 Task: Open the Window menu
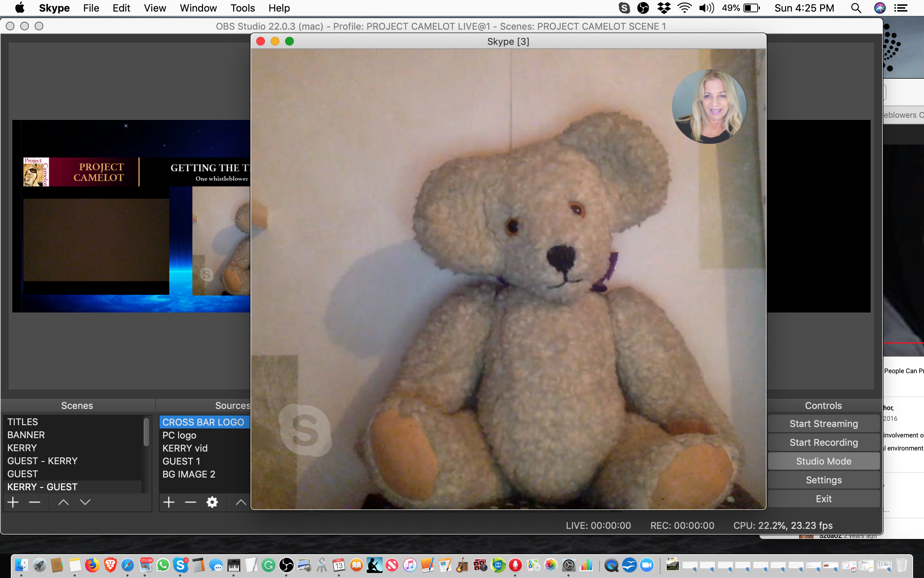pos(198,8)
